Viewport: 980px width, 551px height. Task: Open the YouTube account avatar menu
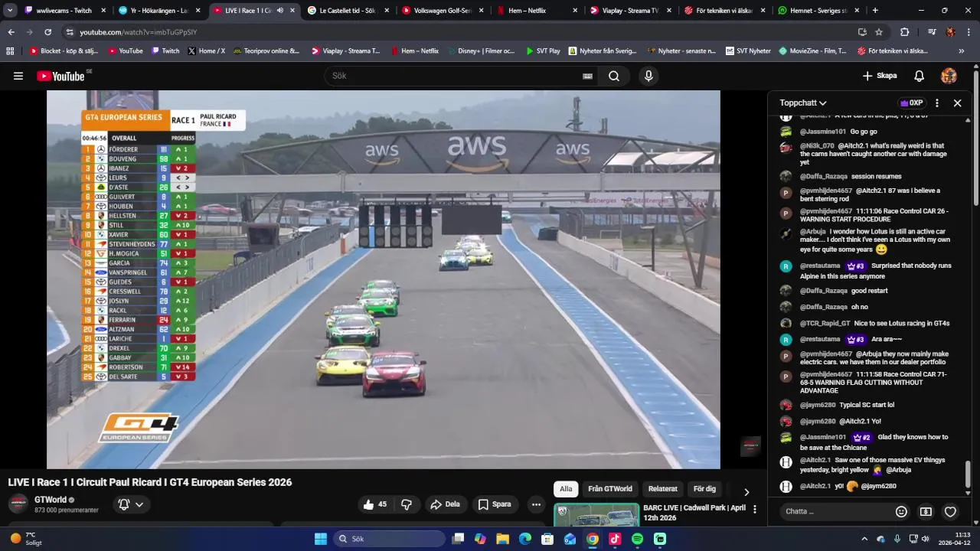(x=949, y=76)
